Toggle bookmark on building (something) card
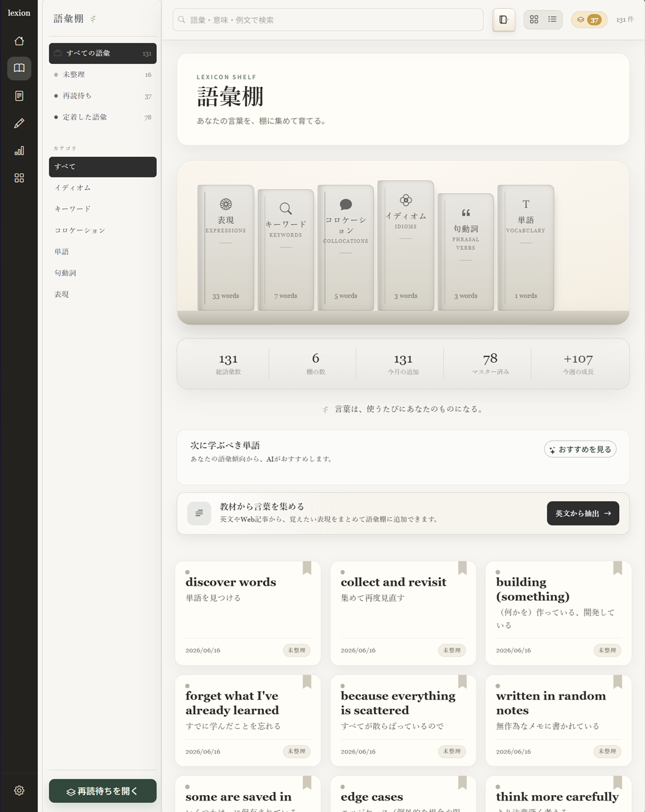 tap(617, 568)
